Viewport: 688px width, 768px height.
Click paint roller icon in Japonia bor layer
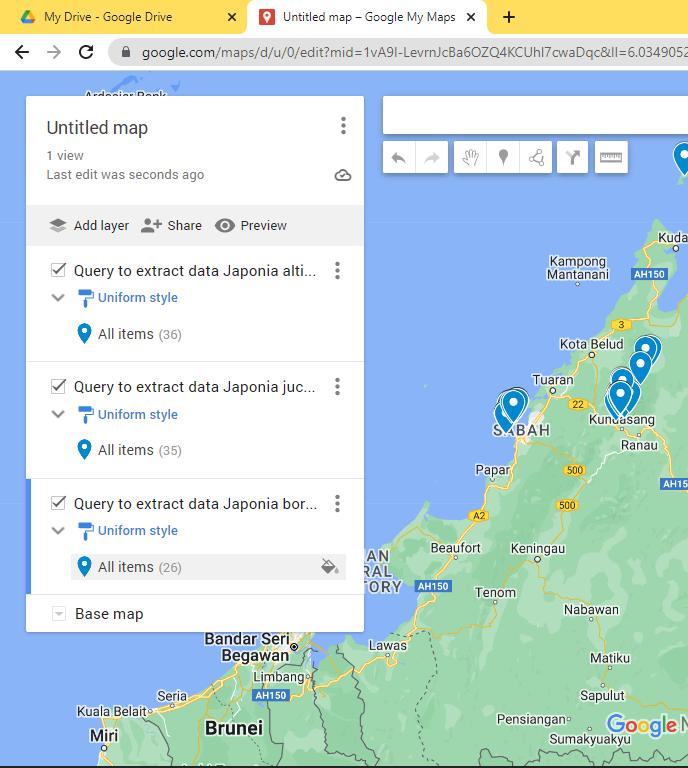click(85, 530)
